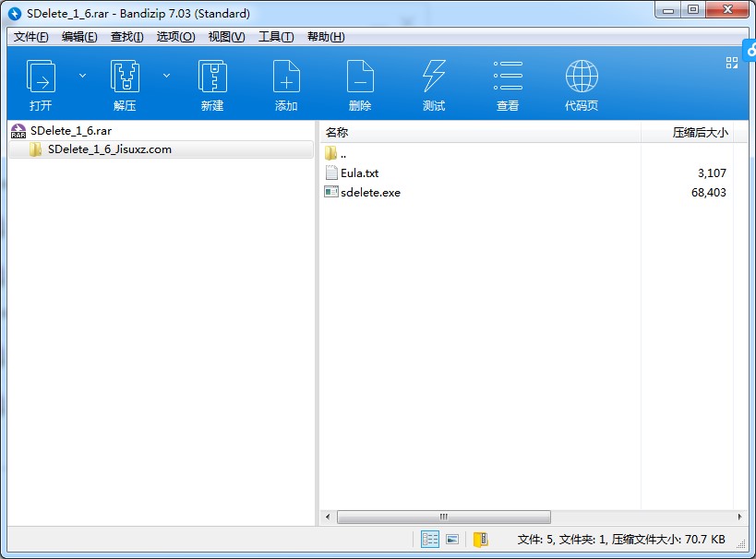Click the scrollbar right arrow
The width and height of the screenshot is (756, 559).
click(x=739, y=517)
